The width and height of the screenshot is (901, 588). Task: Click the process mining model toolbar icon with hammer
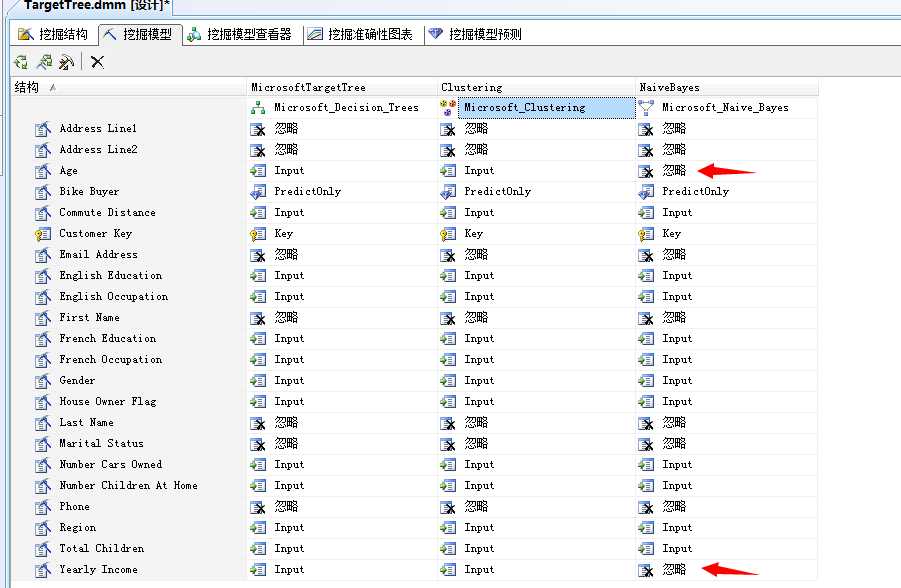point(67,62)
